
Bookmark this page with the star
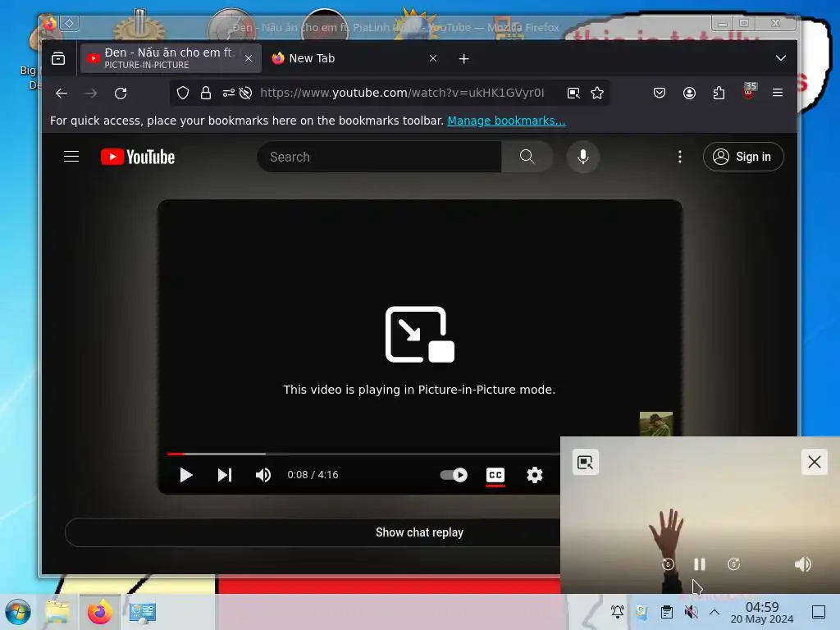[597, 94]
